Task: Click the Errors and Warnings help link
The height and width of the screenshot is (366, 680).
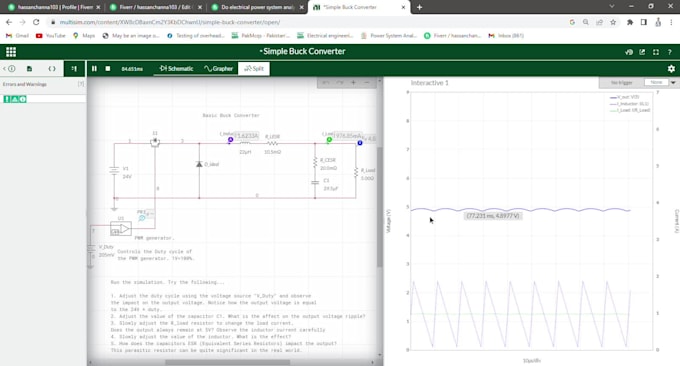Action: coord(81,84)
